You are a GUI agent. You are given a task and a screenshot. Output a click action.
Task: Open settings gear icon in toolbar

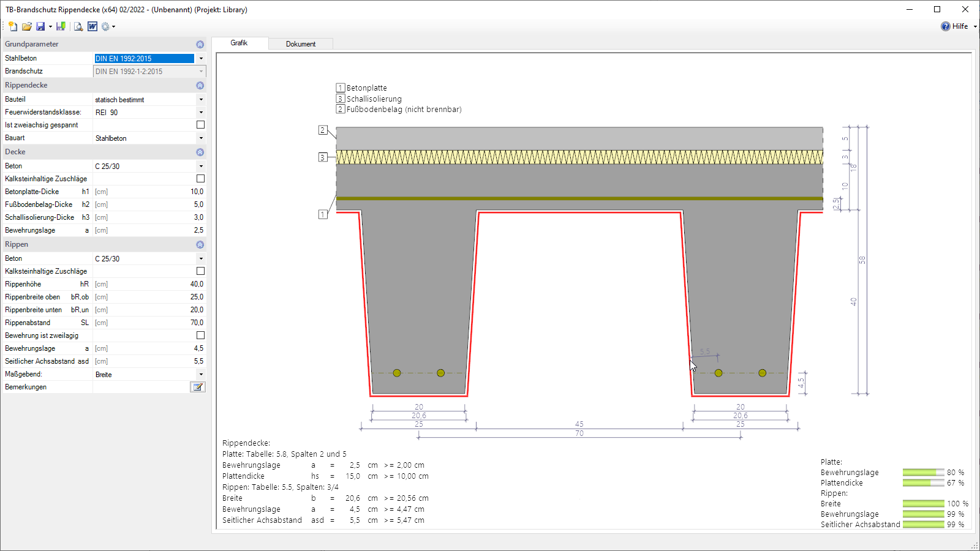click(105, 26)
